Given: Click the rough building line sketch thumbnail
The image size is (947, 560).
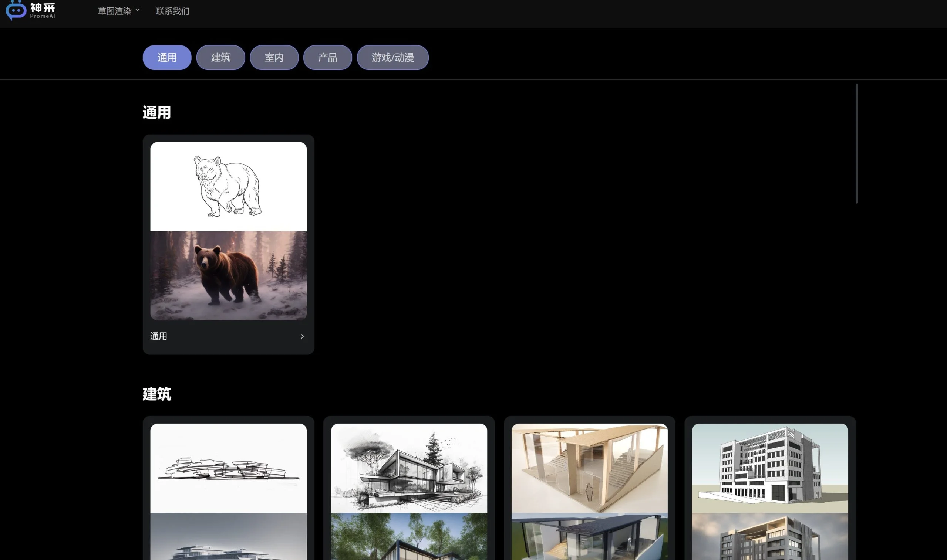Looking at the screenshot, I should (x=228, y=468).
